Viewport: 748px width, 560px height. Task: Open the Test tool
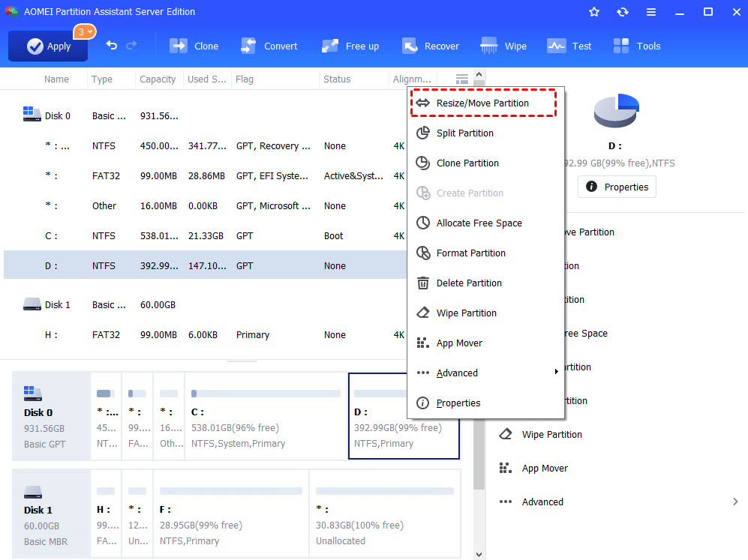569,46
